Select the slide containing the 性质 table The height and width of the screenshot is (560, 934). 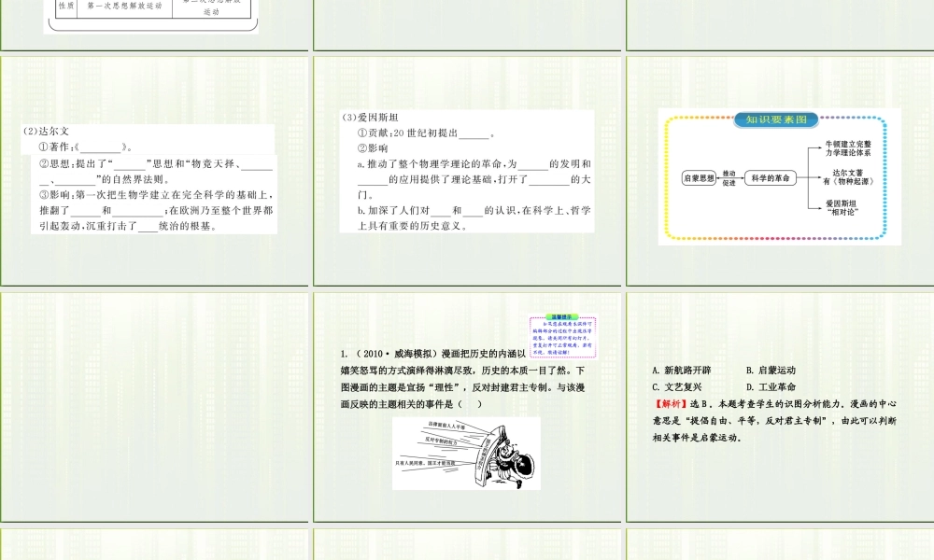tap(154, 24)
